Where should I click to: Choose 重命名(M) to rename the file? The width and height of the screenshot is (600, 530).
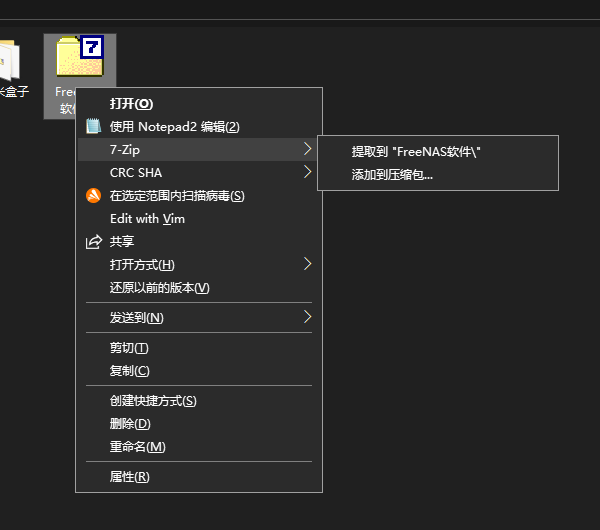point(137,447)
